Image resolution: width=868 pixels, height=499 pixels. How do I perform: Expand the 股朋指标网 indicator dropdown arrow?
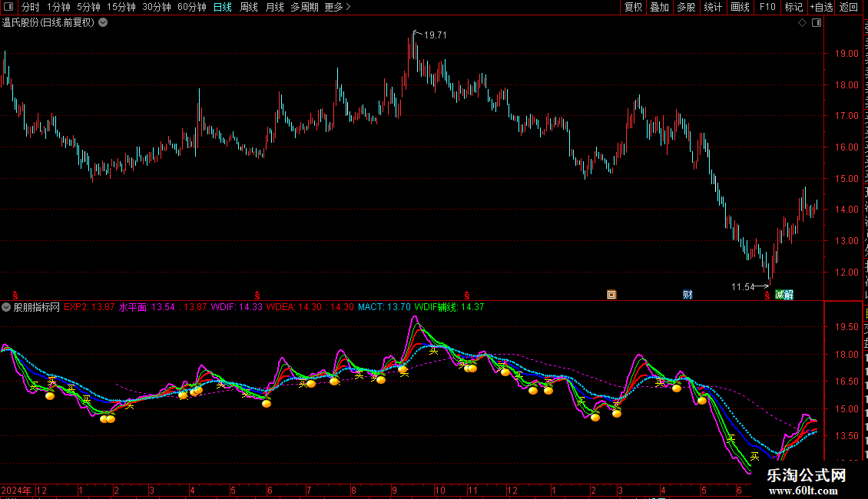6,307
